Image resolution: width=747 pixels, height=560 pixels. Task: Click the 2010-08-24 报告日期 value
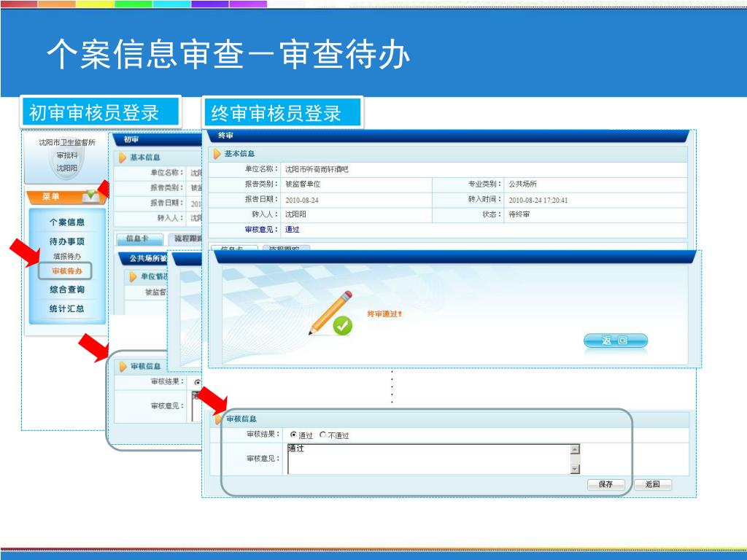pos(301,200)
